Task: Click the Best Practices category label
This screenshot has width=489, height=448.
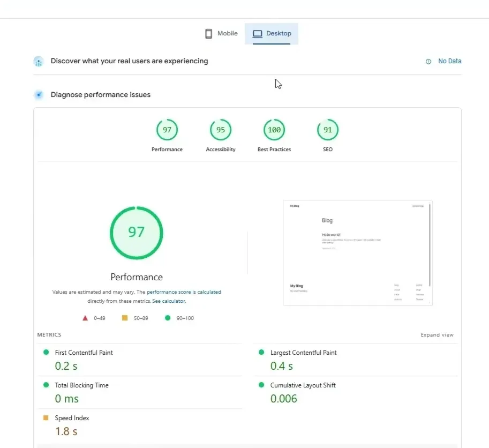Action: pos(274,150)
